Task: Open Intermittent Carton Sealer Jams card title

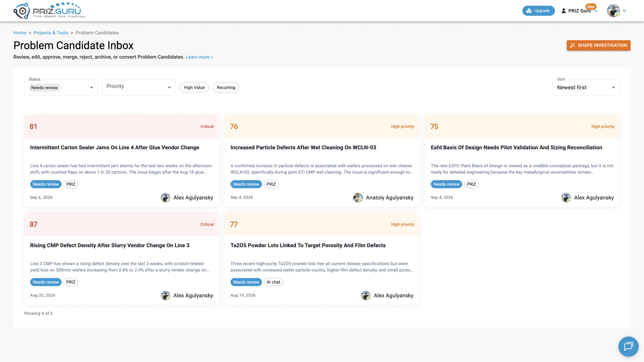Action: tap(115, 148)
